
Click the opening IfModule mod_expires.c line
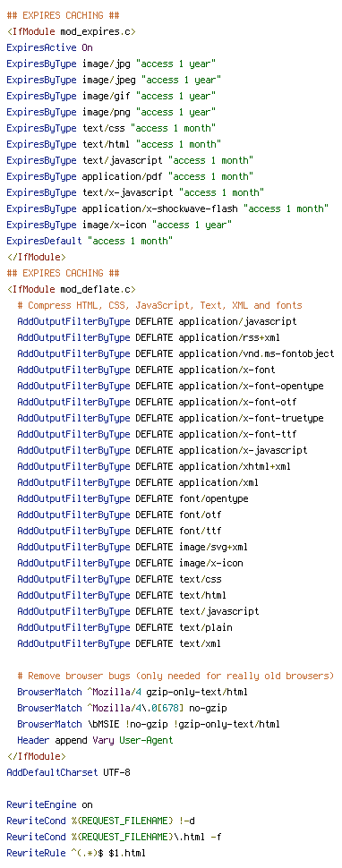[x=72, y=31]
